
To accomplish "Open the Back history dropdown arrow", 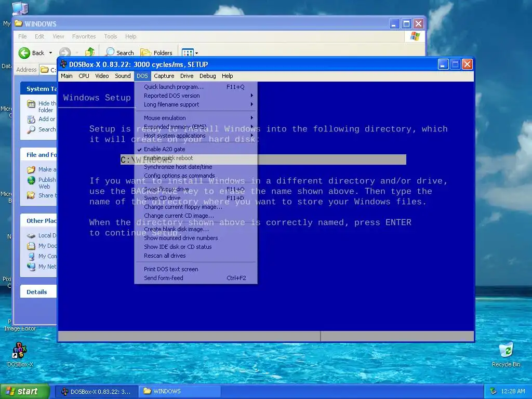I will pyautogui.click(x=50, y=53).
